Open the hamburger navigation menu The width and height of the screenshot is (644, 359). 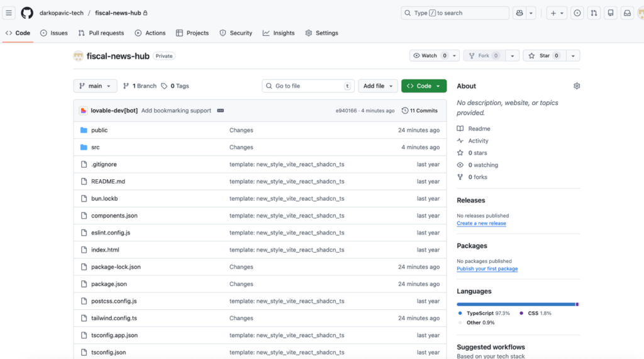(9, 13)
